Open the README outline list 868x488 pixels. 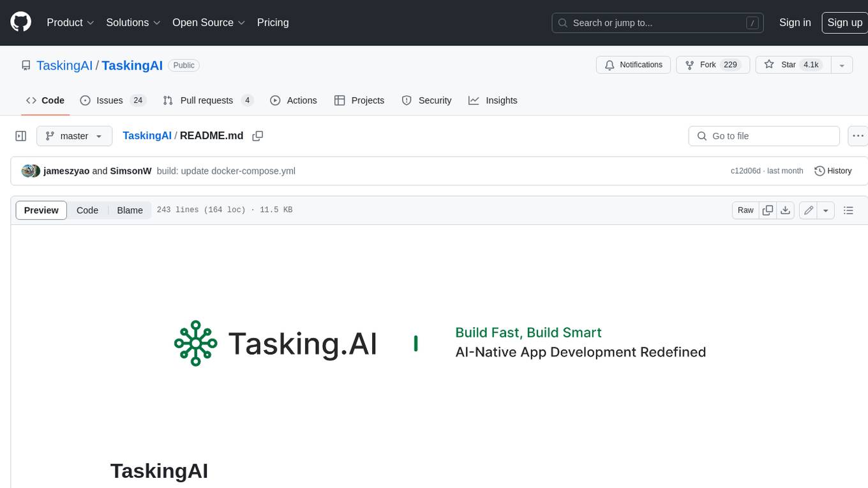pos(848,210)
